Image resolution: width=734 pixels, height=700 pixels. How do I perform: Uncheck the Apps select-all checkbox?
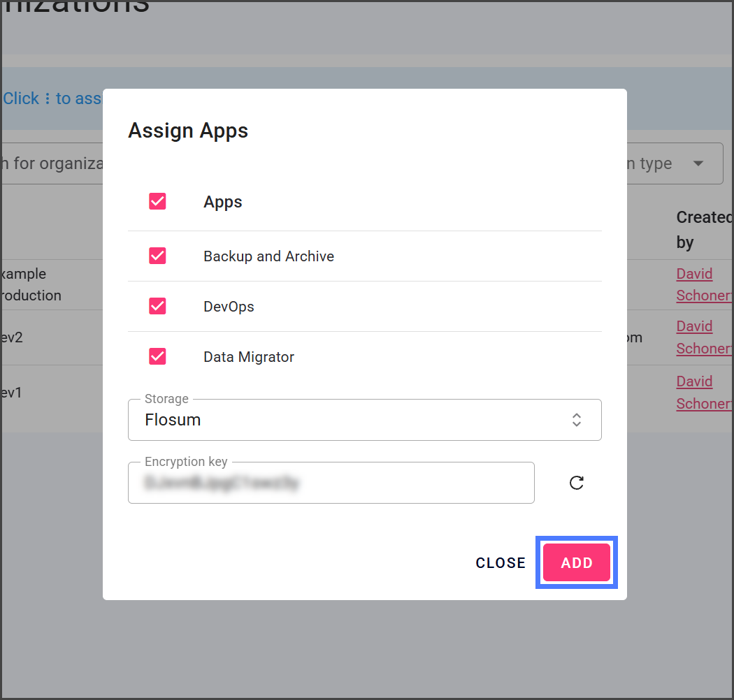pyautogui.click(x=157, y=202)
